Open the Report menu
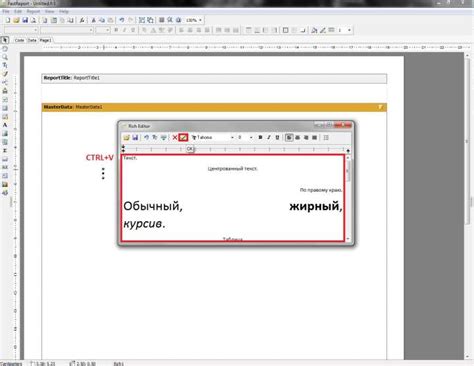 click(x=33, y=11)
